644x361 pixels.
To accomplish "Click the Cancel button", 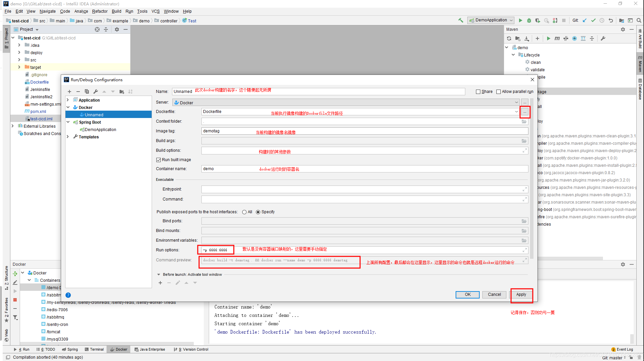I will pyautogui.click(x=494, y=294).
